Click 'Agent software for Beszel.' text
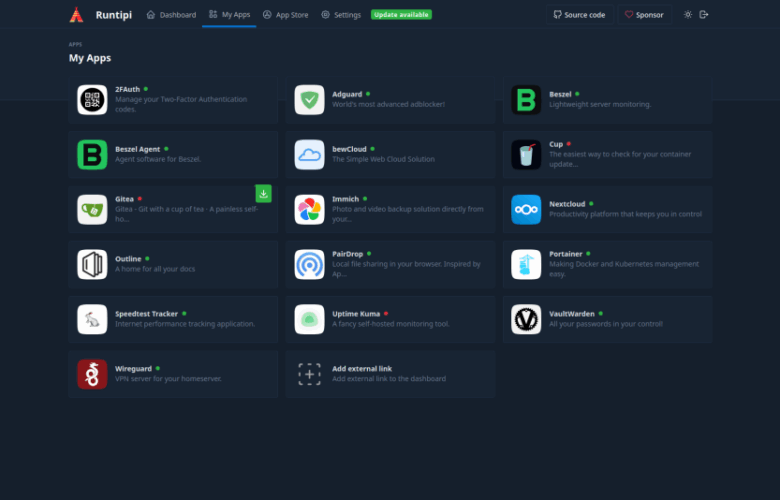 [x=158, y=159]
